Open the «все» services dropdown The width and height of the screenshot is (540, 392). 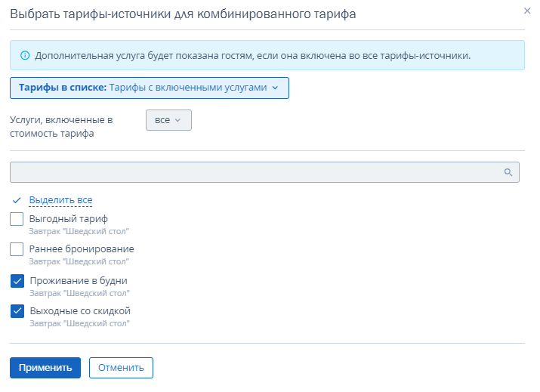click(168, 120)
